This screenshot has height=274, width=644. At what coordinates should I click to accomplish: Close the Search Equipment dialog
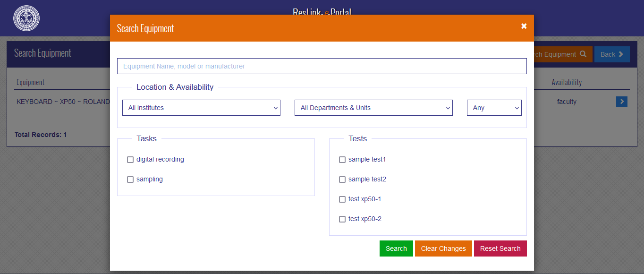524,26
